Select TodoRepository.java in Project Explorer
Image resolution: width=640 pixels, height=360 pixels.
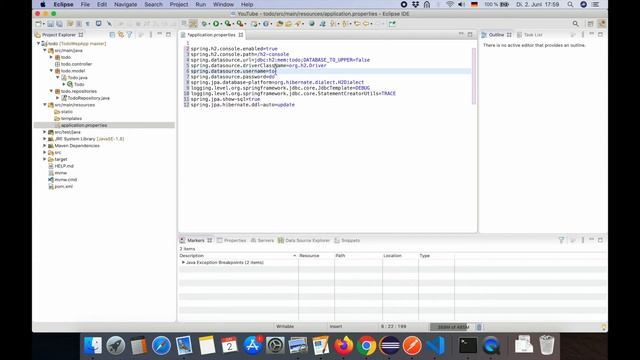tap(88, 98)
